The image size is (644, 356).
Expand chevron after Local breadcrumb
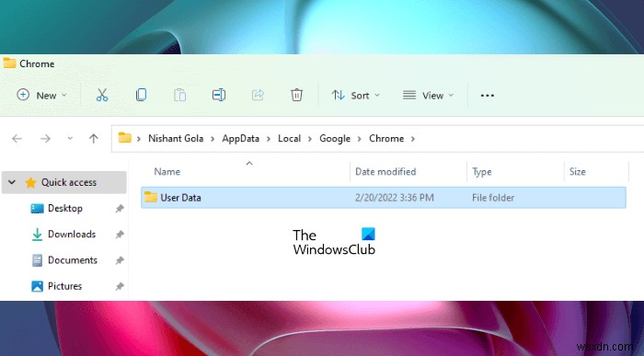309,139
